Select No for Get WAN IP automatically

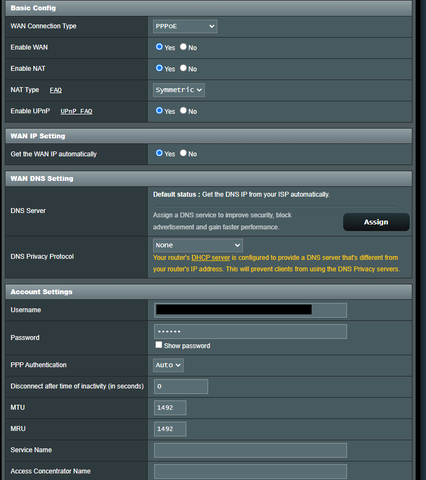(183, 153)
